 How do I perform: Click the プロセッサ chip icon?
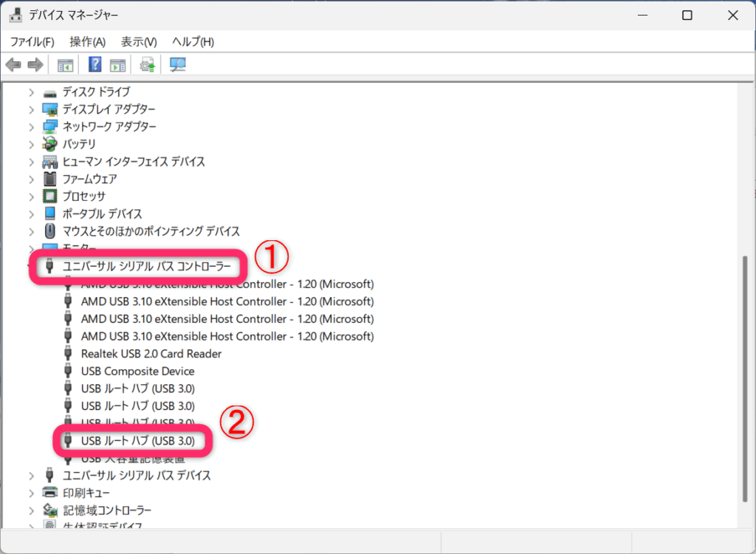[50, 196]
